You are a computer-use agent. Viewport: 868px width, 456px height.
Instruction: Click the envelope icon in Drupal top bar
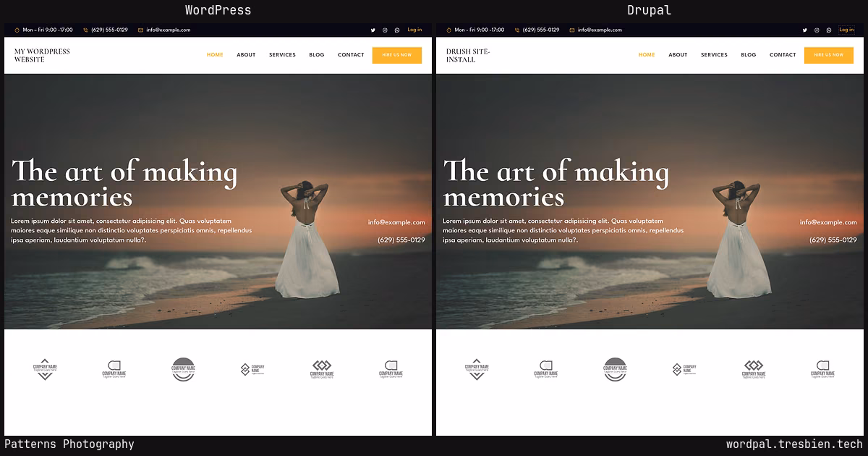click(572, 30)
